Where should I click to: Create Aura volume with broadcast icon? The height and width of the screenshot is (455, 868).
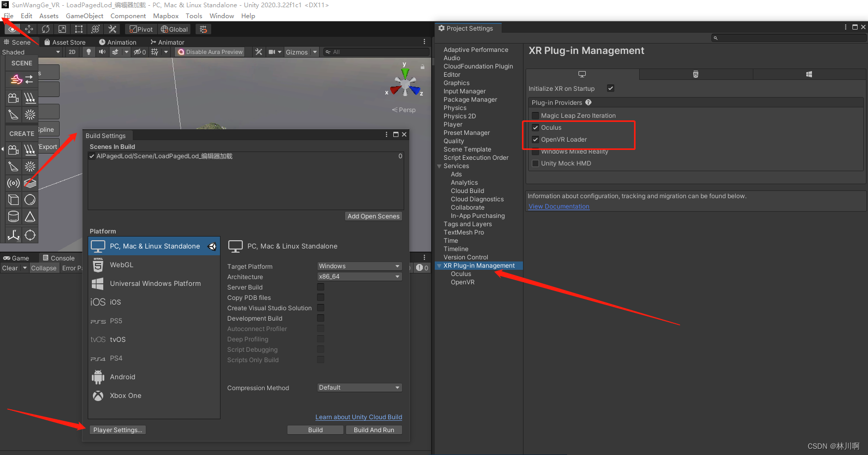pos(13,183)
